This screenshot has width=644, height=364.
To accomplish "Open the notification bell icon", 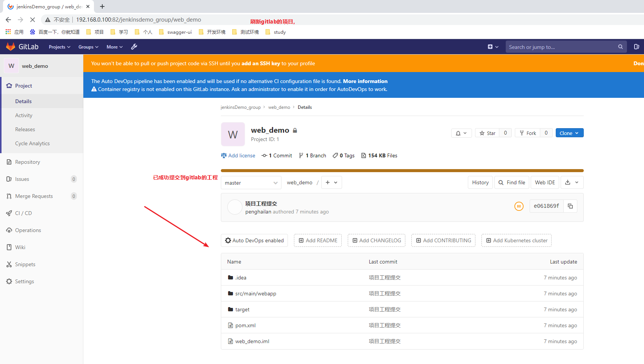I will pyautogui.click(x=459, y=133).
